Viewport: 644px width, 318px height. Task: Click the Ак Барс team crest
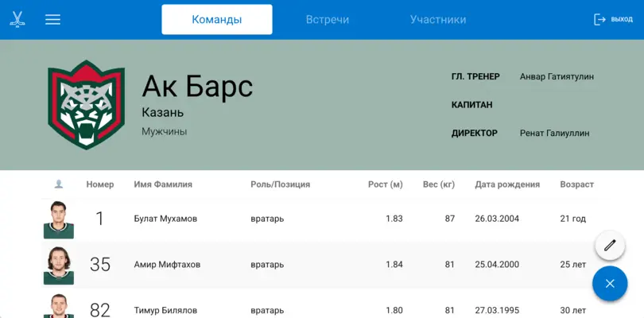click(x=86, y=105)
